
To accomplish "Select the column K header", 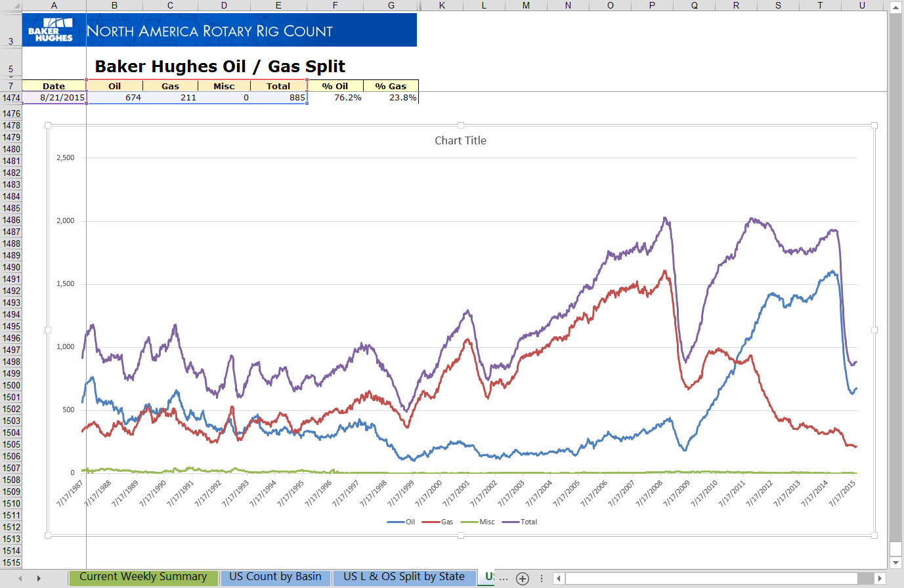I will [x=442, y=5].
